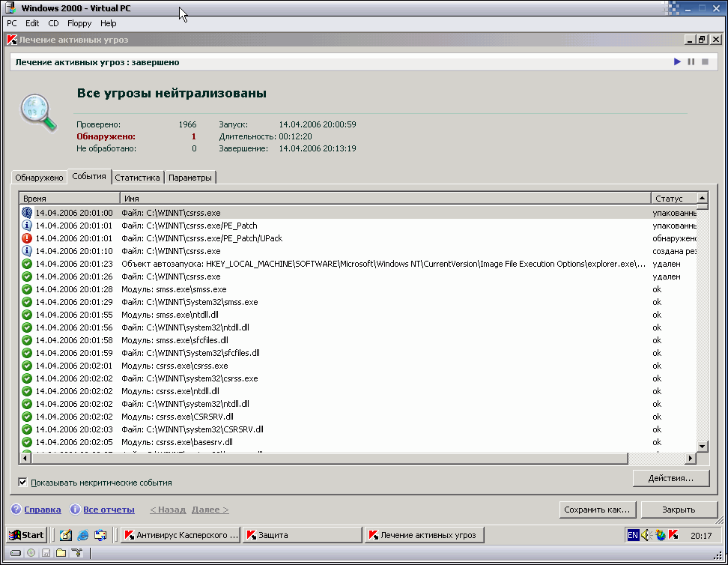The width and height of the screenshot is (728, 565).
Task: Open the CD menu
Action: (x=53, y=23)
